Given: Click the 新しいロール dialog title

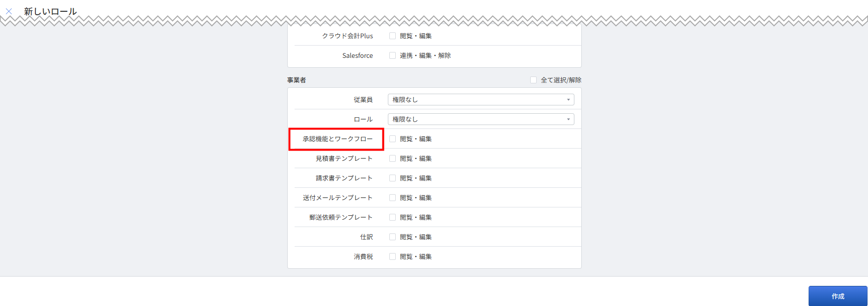Looking at the screenshot, I should 51,11.
